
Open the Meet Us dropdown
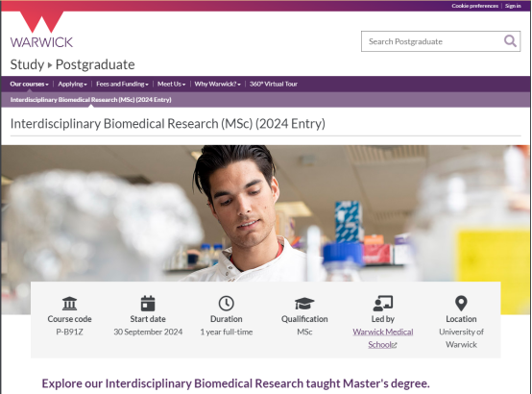[x=171, y=84]
